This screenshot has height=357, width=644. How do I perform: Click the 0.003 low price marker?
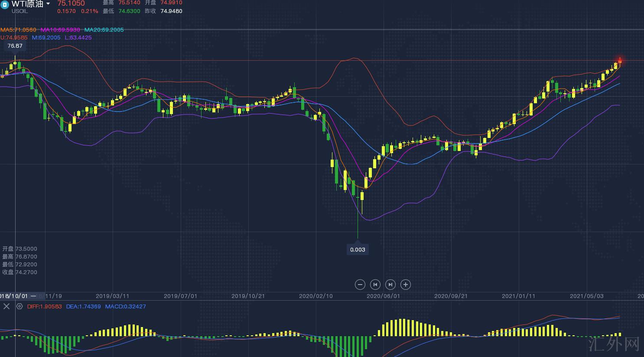[x=358, y=249]
